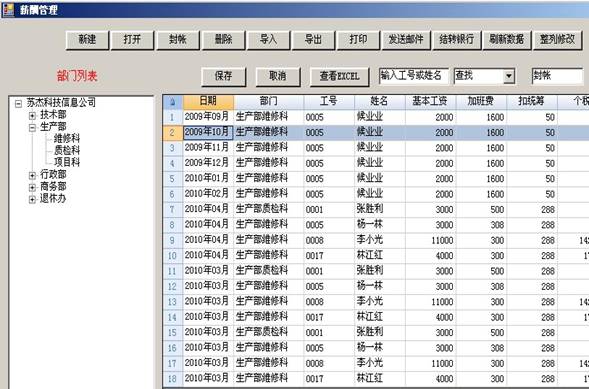Click the 姓名 column header
Image resolution: width=589 pixels, height=389 pixels.
point(379,101)
